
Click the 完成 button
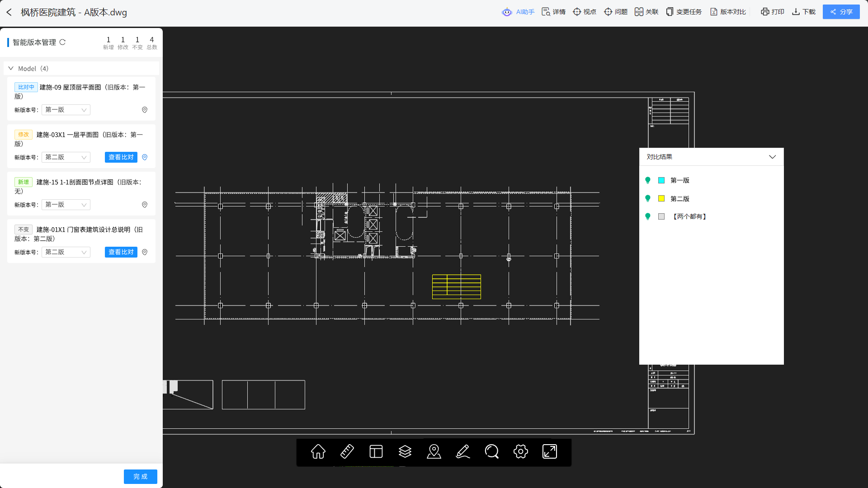click(140, 477)
